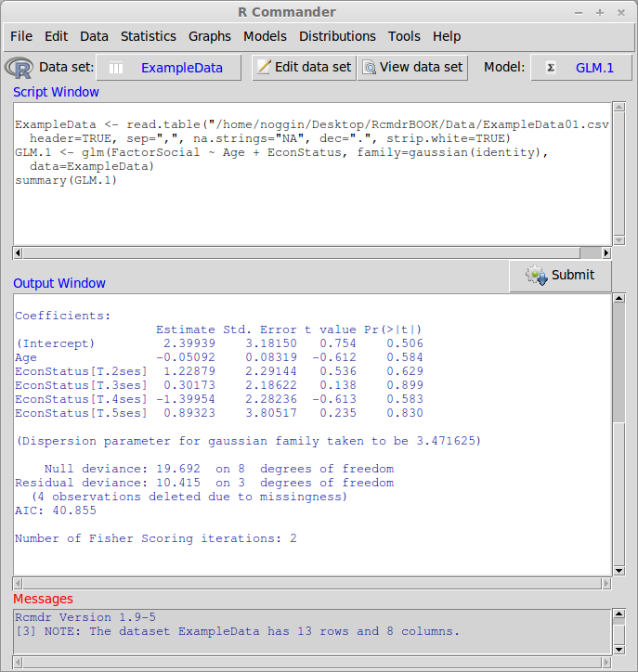638x672 pixels.
Task: Expand the Distributions menu
Action: coord(337,36)
